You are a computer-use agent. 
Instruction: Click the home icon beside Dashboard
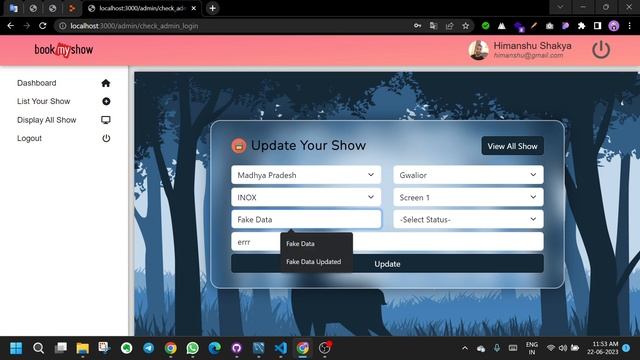[x=106, y=83]
